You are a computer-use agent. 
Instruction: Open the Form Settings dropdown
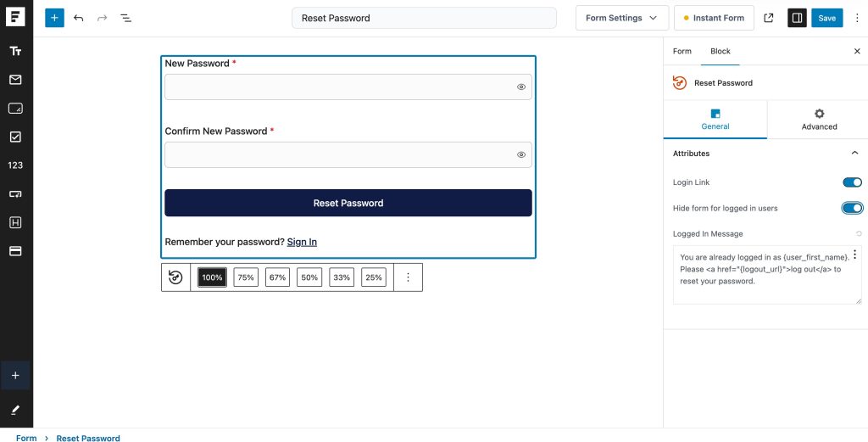[622, 18]
